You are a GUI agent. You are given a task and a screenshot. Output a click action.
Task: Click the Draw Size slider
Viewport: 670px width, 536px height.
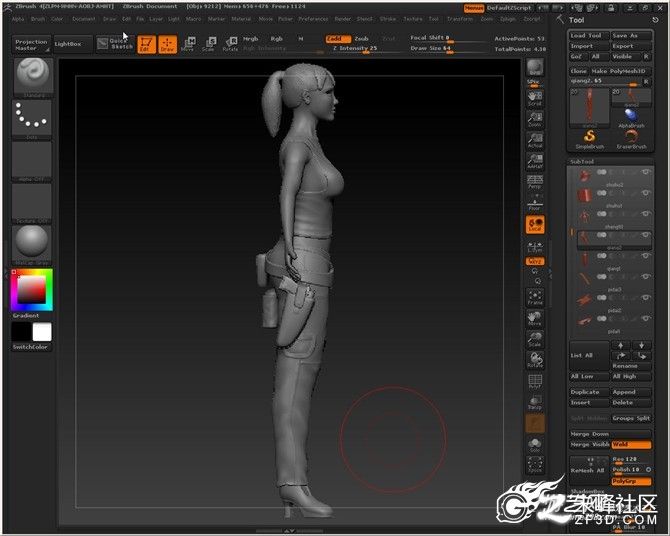click(448, 49)
